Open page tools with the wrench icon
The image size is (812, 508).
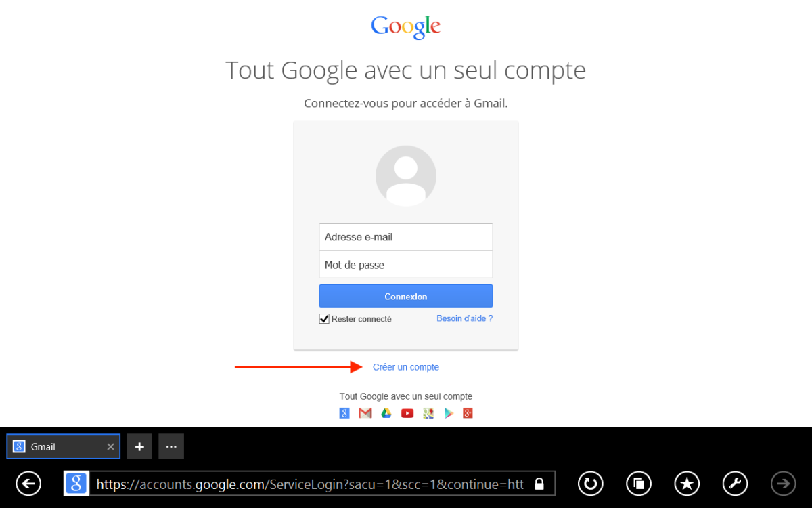736,484
